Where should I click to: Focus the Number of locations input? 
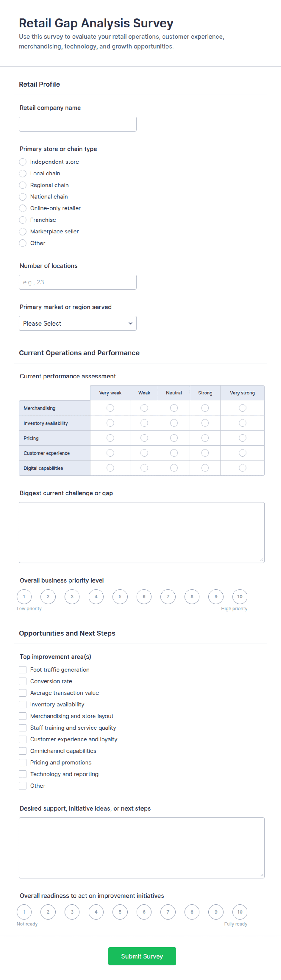click(78, 282)
